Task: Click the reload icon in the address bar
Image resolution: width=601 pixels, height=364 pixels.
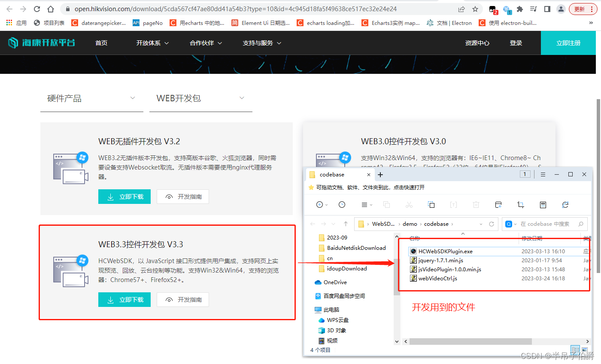Action: (36, 9)
